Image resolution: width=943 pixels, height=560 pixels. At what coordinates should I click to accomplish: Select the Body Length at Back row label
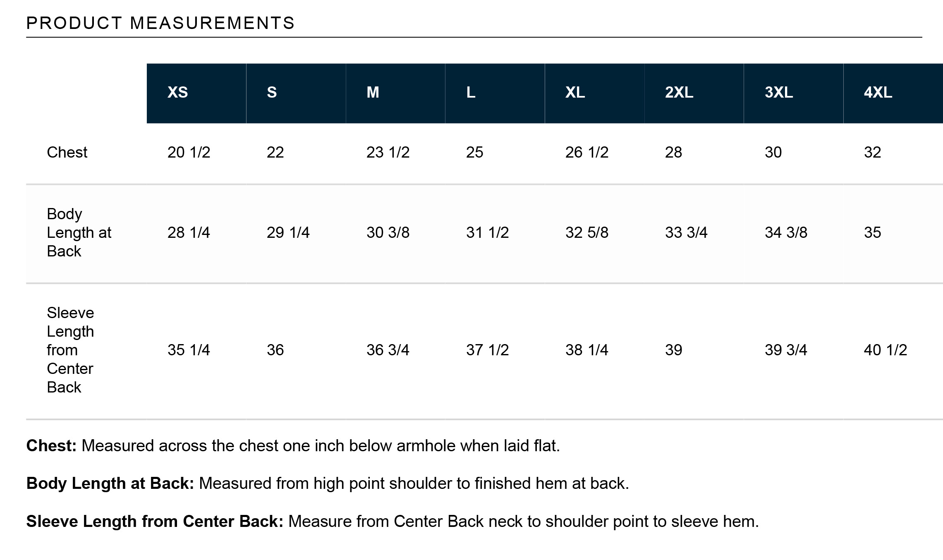pos(79,232)
